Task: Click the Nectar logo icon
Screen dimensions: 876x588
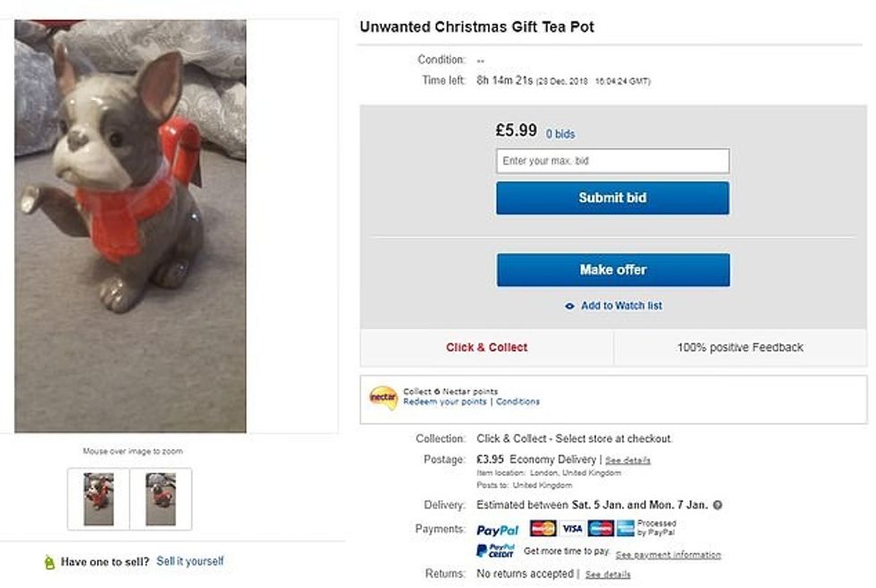Action: [x=383, y=397]
